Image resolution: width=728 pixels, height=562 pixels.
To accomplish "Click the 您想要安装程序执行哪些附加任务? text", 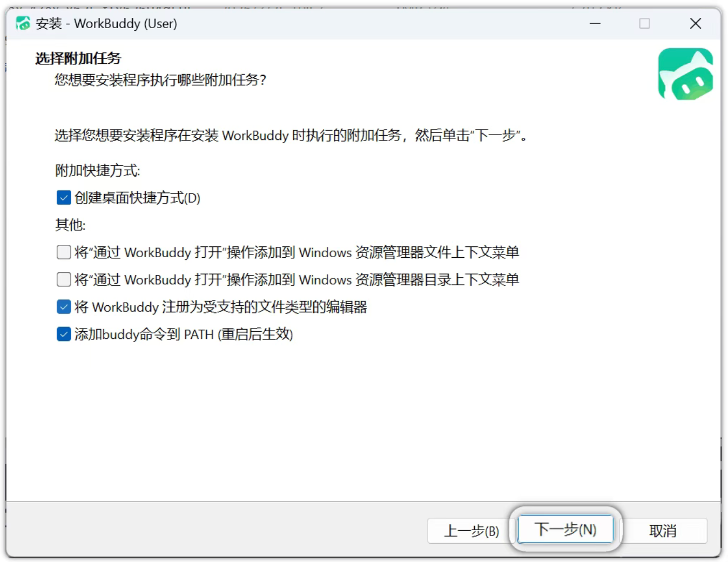I will 160,80.
